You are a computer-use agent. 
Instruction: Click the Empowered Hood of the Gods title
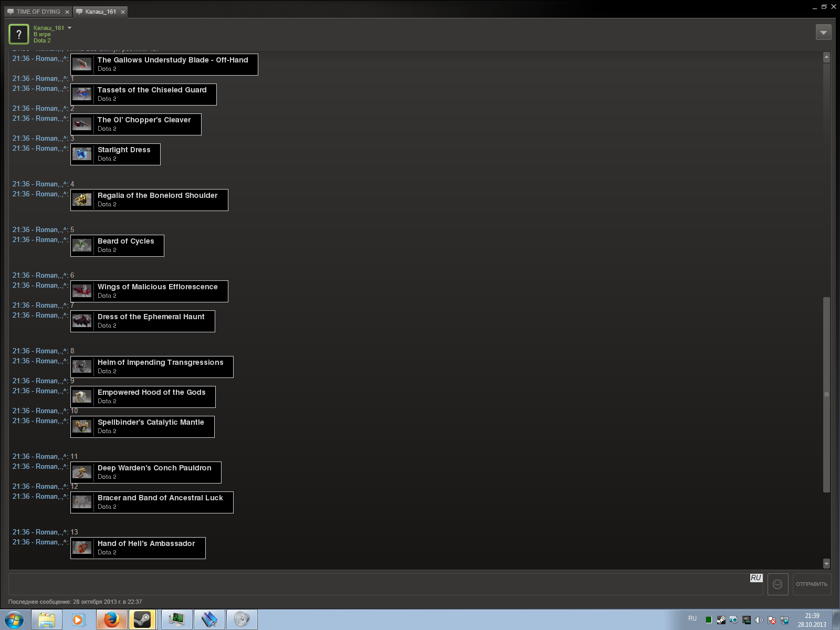[x=152, y=392]
